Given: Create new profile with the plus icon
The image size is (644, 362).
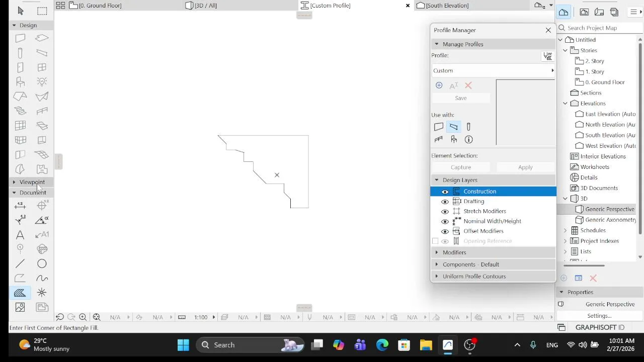Looking at the screenshot, I should tap(439, 85).
